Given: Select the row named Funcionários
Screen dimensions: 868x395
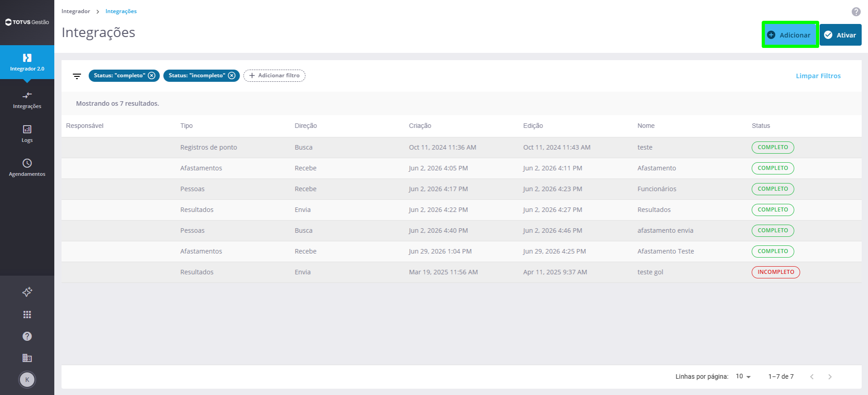Looking at the screenshot, I should [461, 189].
